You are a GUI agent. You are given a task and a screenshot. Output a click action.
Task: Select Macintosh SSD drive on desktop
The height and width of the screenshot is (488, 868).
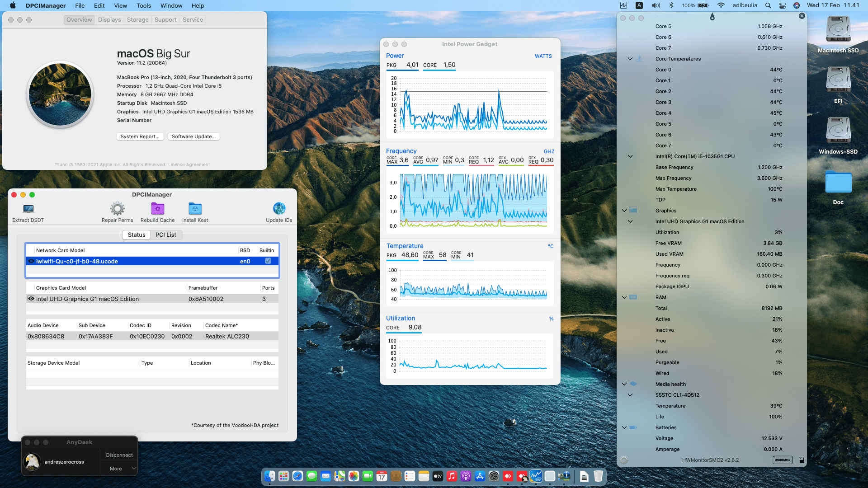pyautogui.click(x=838, y=30)
